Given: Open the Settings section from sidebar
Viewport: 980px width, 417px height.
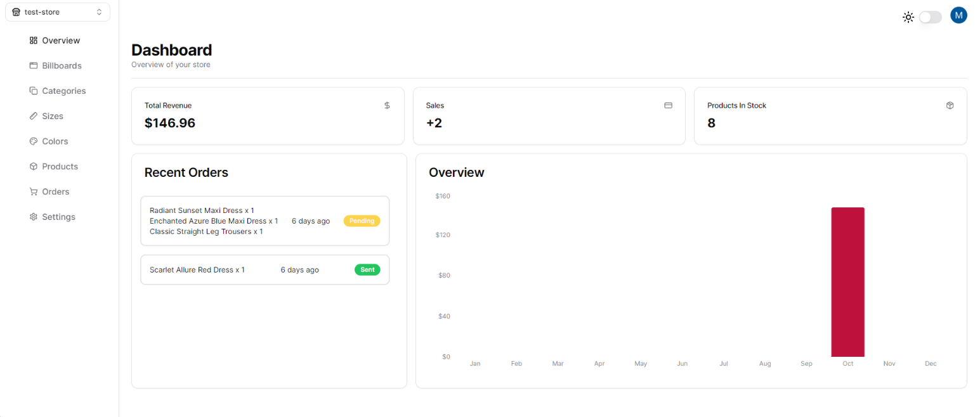Looking at the screenshot, I should (x=58, y=216).
